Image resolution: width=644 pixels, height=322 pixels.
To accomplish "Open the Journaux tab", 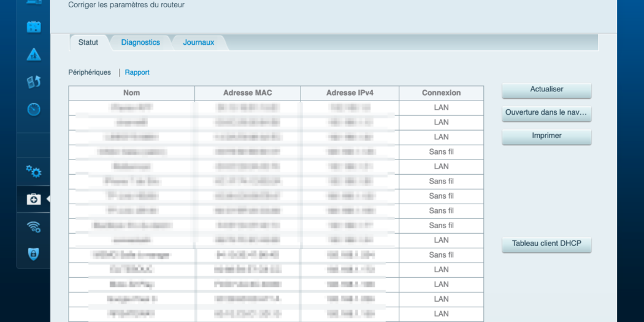I will tap(199, 42).
